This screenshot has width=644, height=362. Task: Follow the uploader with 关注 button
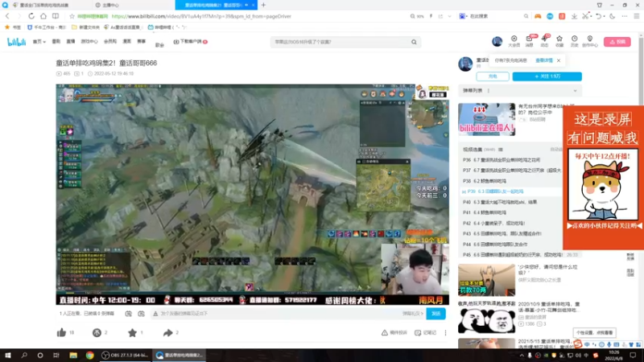pyautogui.click(x=547, y=76)
